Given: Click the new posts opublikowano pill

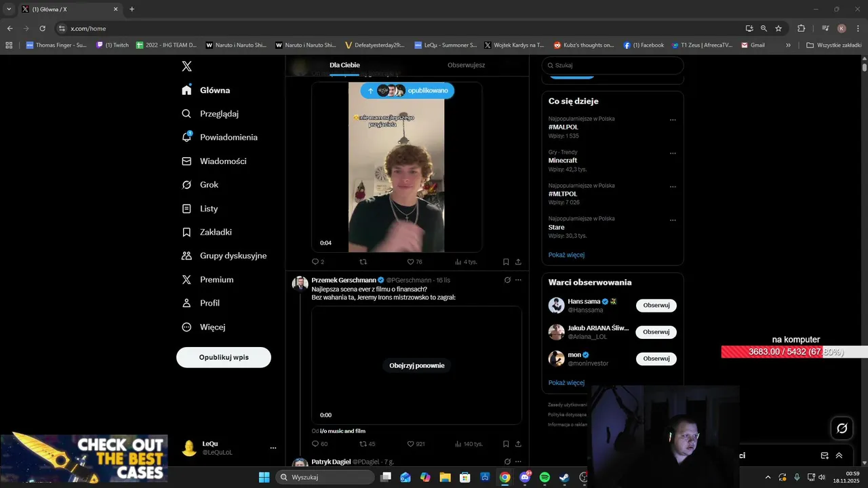Looking at the screenshot, I should [408, 91].
